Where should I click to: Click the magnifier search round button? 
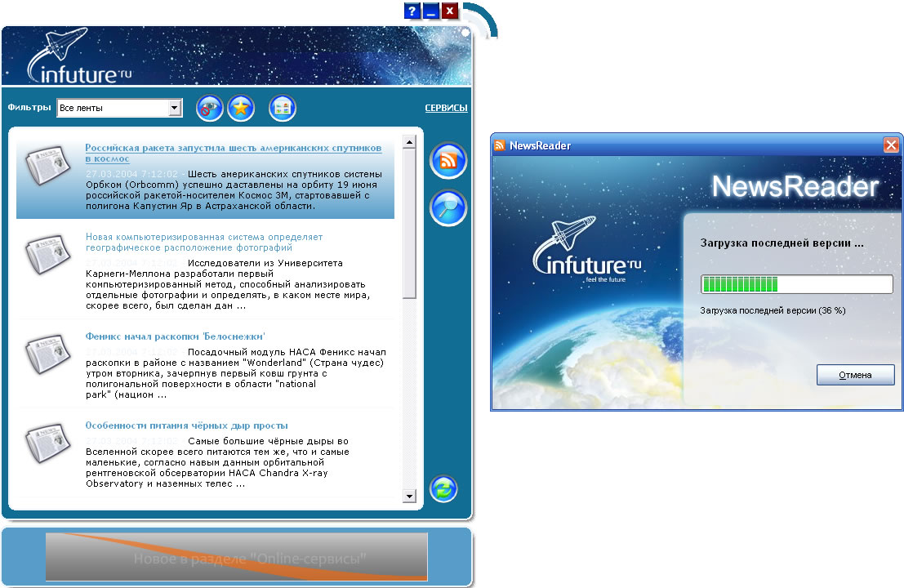point(448,208)
